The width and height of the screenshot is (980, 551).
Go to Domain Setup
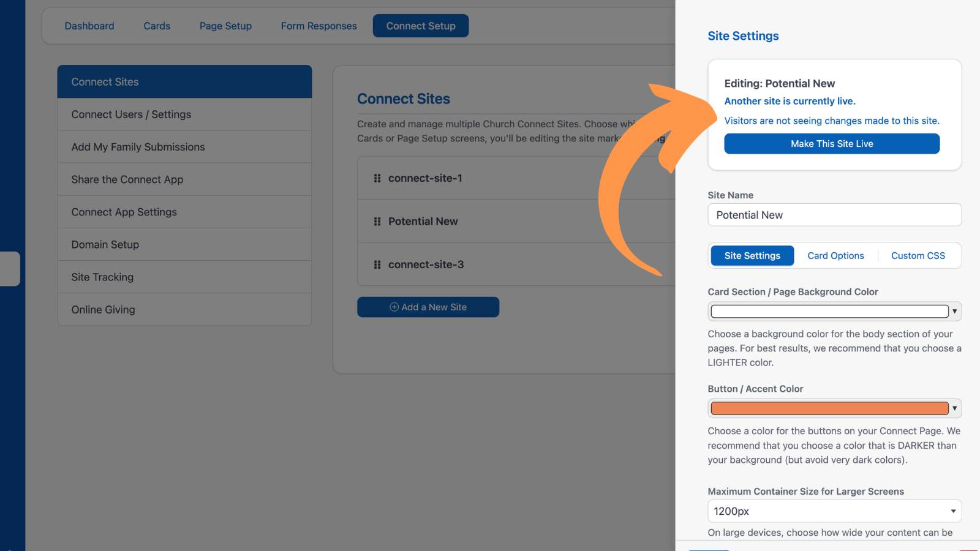(x=184, y=244)
